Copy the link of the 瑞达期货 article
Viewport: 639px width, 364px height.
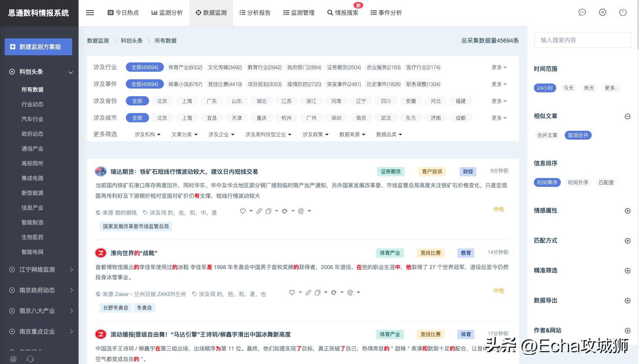coord(259,211)
